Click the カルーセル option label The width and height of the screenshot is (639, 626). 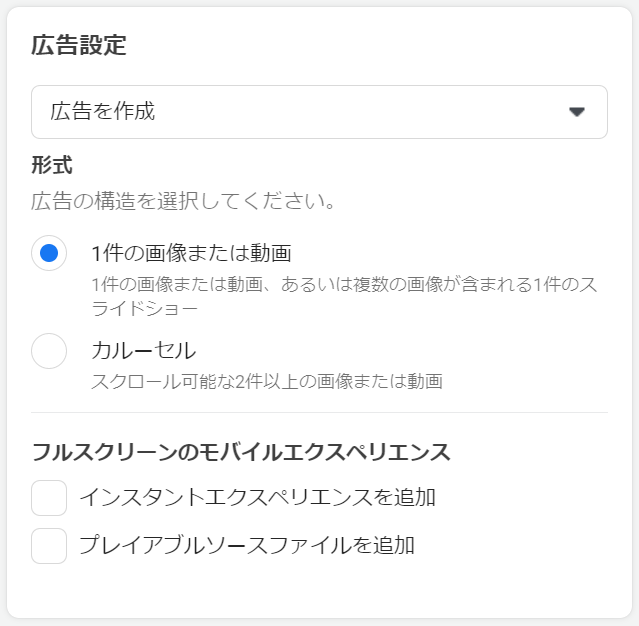[x=143, y=351]
